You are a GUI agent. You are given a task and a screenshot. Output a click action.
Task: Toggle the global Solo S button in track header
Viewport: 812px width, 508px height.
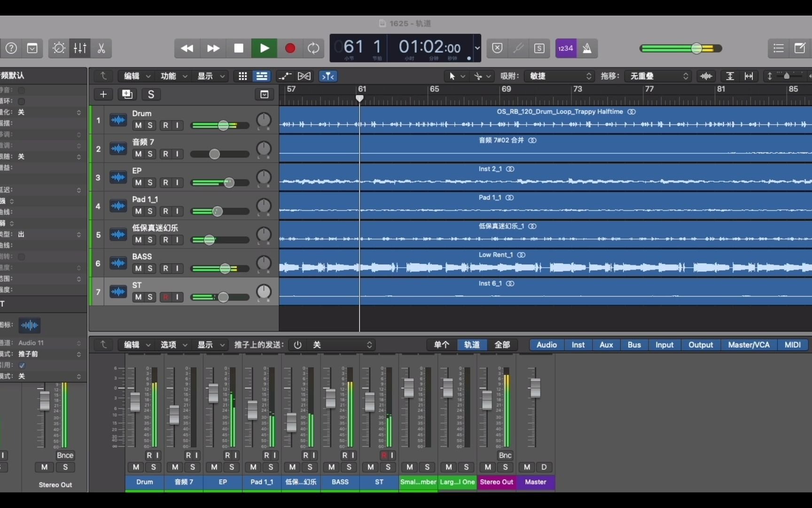click(x=151, y=95)
